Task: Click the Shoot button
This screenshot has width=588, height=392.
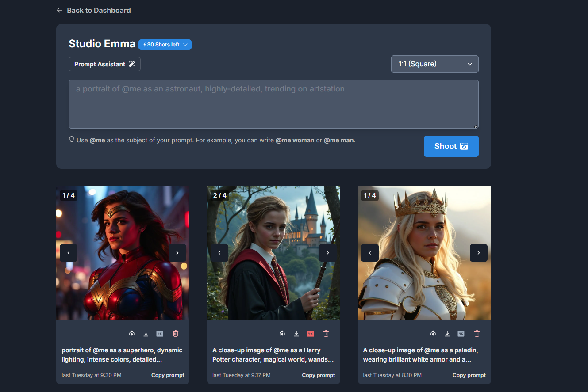Action: tap(451, 146)
